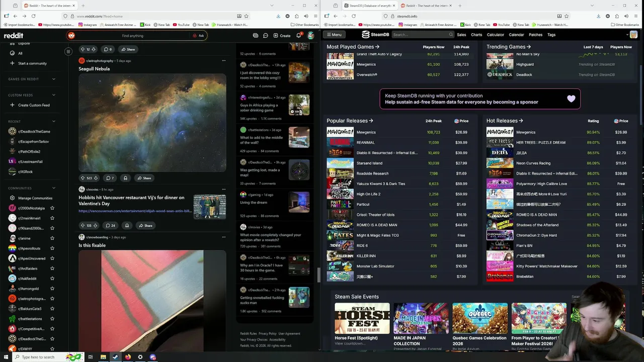Open the Reddit user avatar menu
Viewport: 644px width, 362px height.
tap(311, 36)
